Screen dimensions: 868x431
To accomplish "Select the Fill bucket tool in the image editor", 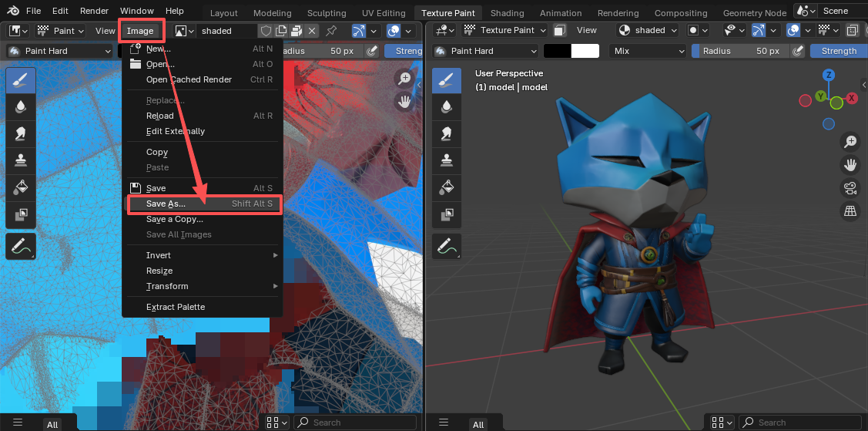I will point(21,187).
